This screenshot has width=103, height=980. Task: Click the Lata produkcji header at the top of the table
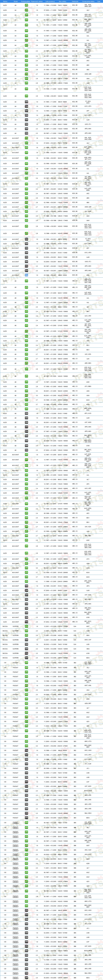pyautogui.click(x=48, y=2)
